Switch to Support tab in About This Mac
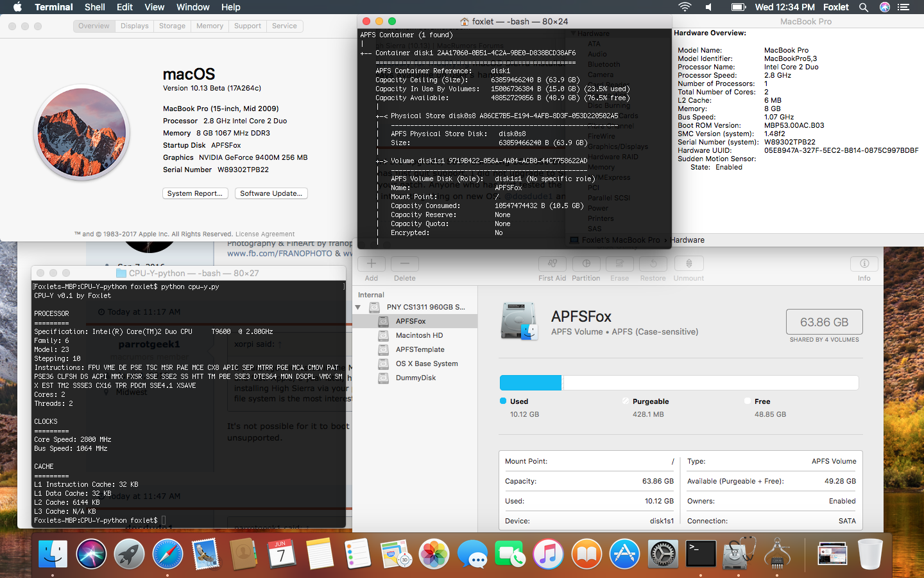This screenshot has height=578, width=924. pos(248,26)
